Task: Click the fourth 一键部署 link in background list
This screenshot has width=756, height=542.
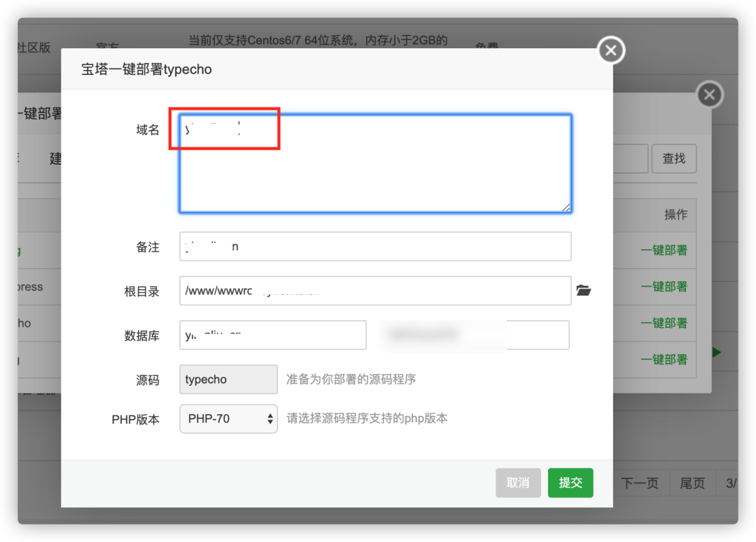Action: coord(664,360)
